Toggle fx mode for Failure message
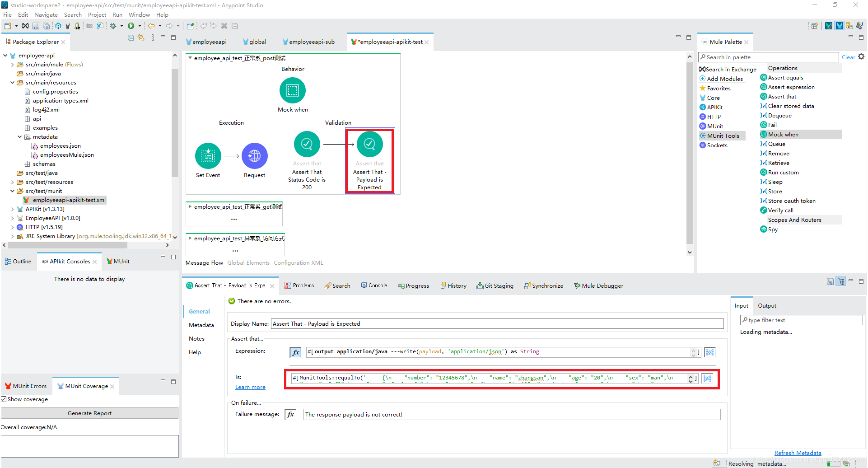Screen dimensions: 868x468 290,414
